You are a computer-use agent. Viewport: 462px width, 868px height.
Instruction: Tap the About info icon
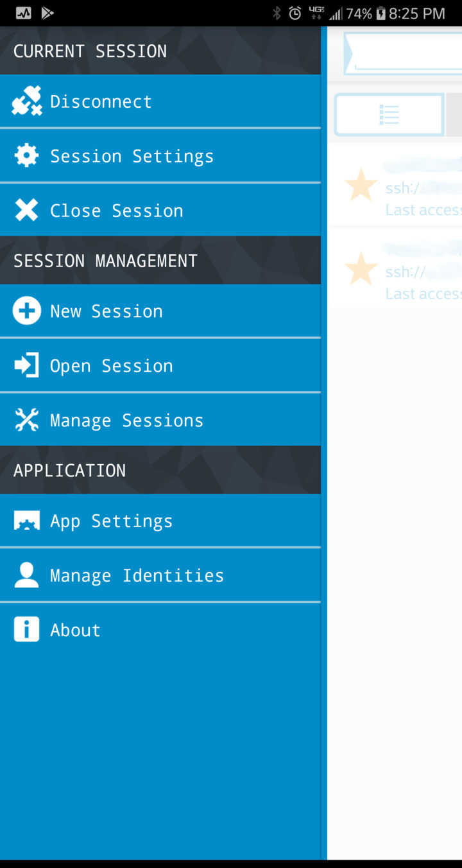pyautogui.click(x=26, y=630)
